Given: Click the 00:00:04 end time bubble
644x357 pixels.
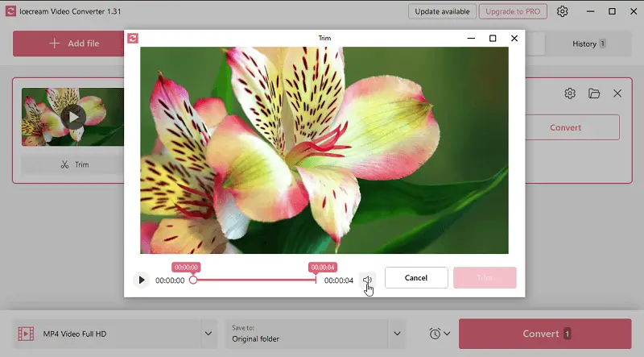Looking at the screenshot, I should point(323,268).
